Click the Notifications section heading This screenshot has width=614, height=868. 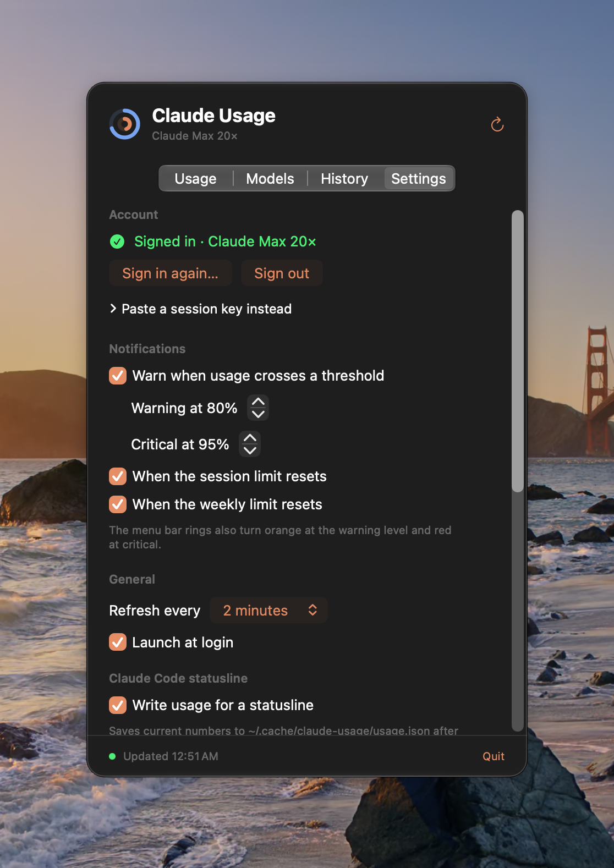pos(147,349)
